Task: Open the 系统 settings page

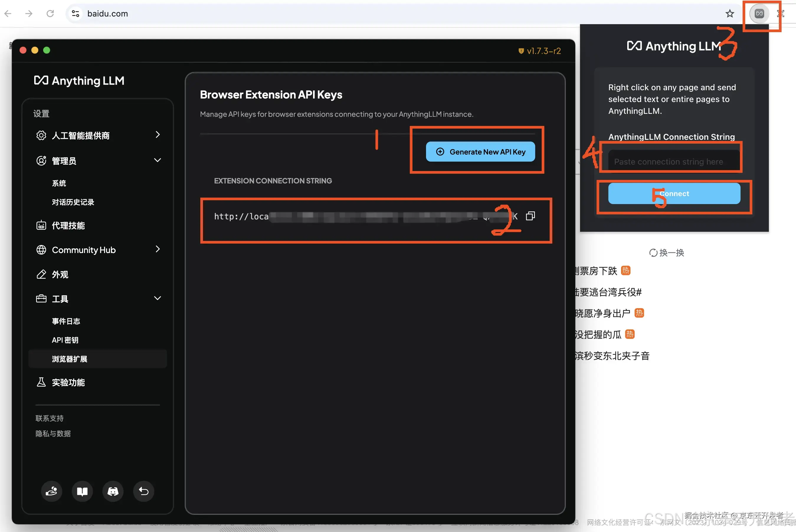Action: (x=59, y=183)
